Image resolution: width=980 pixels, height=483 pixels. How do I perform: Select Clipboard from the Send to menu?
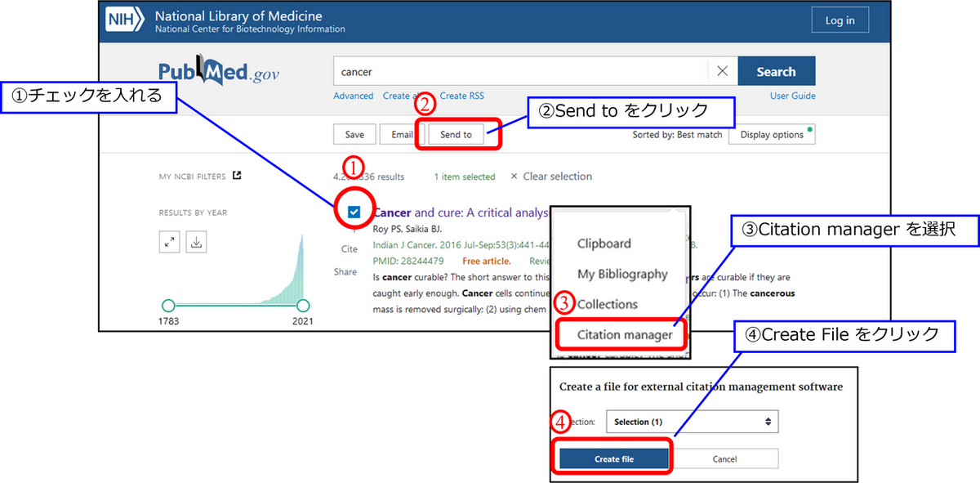[604, 244]
